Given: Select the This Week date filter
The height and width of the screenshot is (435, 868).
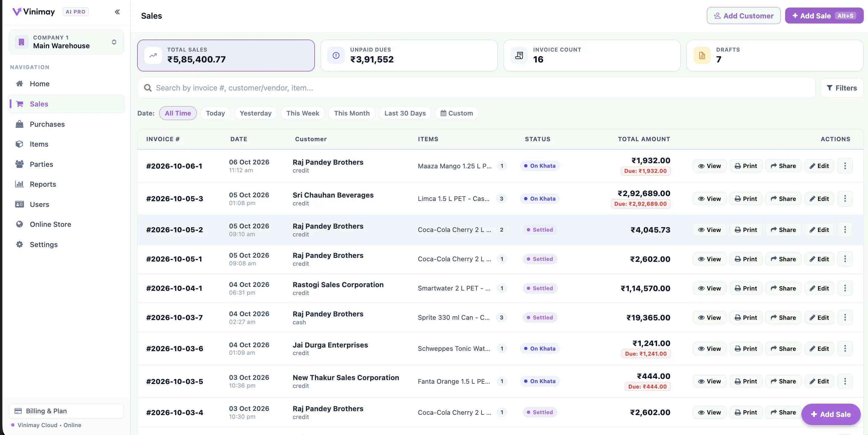Looking at the screenshot, I should tap(303, 113).
